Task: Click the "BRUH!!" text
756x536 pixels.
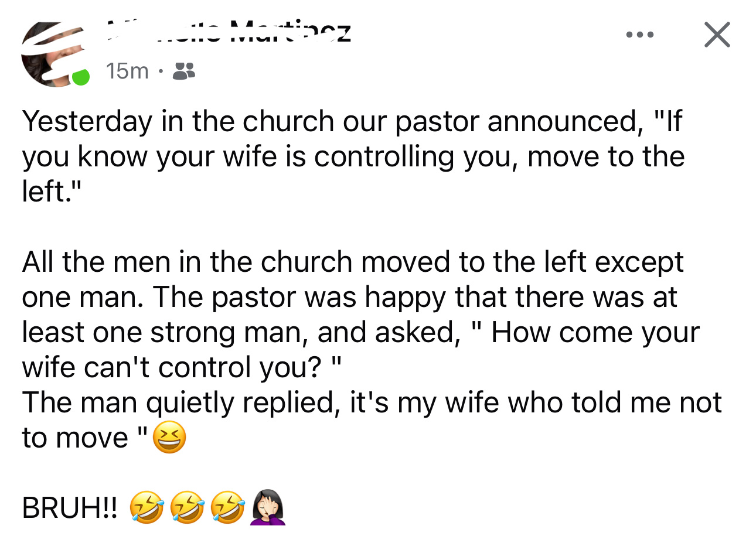Action: 69,508
